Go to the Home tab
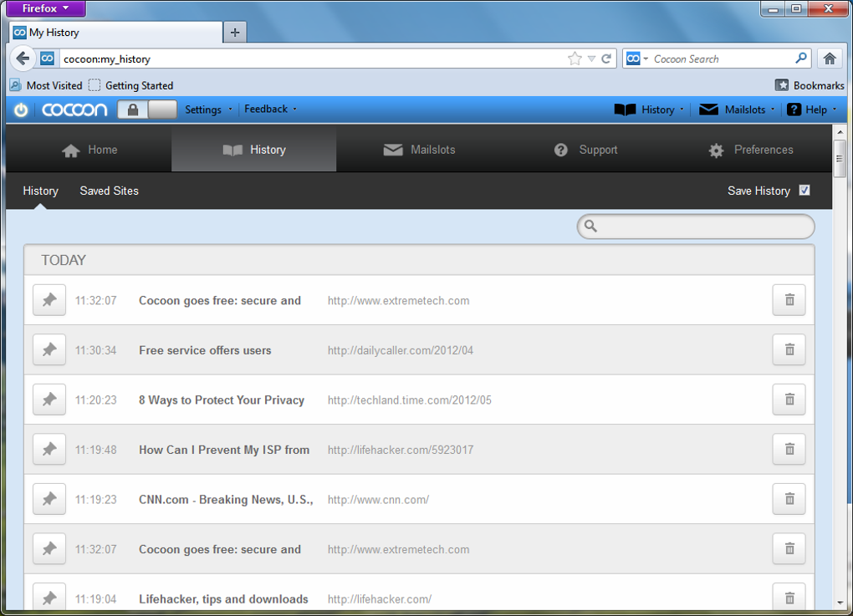 pos(89,150)
